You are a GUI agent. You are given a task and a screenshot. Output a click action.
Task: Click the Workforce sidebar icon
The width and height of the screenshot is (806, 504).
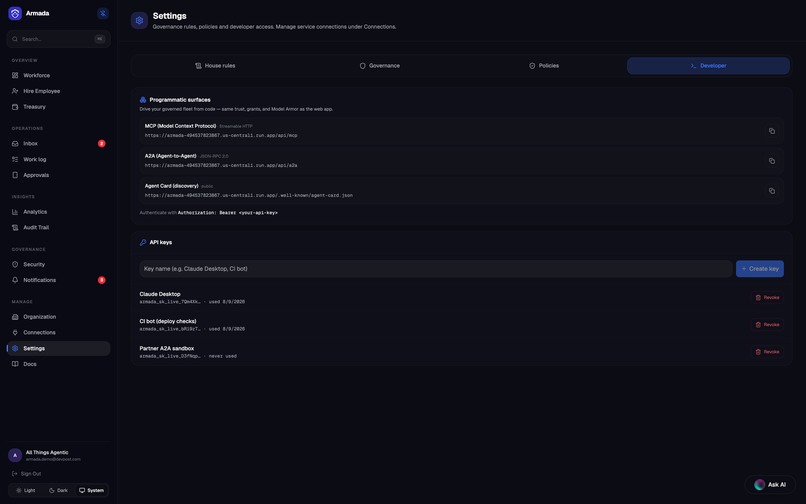click(x=15, y=75)
